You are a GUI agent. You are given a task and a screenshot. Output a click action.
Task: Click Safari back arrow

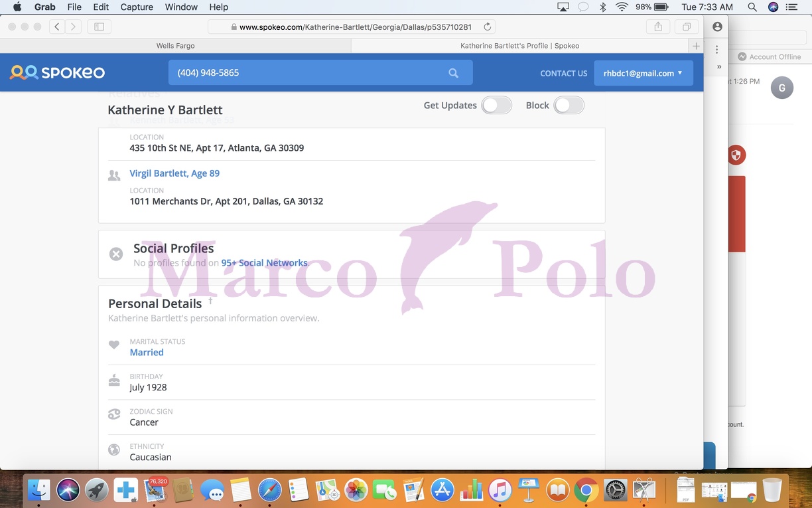(57, 27)
